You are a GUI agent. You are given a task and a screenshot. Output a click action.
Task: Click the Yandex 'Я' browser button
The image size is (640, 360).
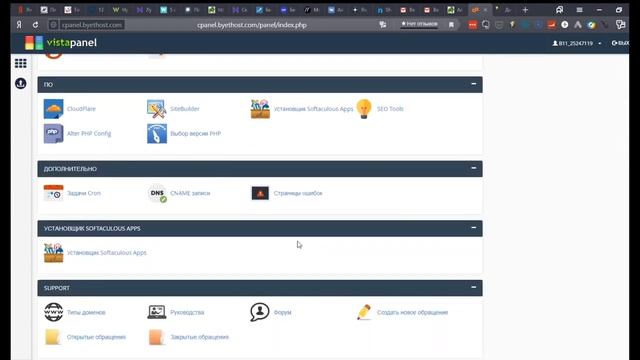[19, 25]
